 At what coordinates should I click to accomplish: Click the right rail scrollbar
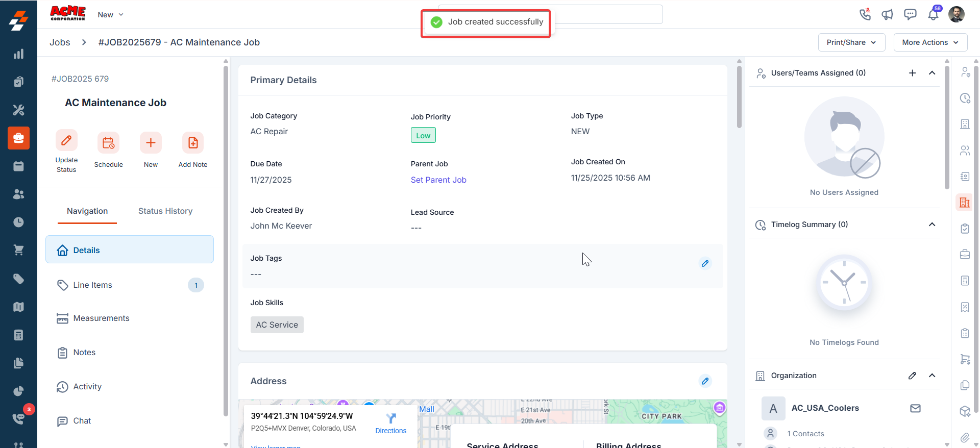pos(976,240)
